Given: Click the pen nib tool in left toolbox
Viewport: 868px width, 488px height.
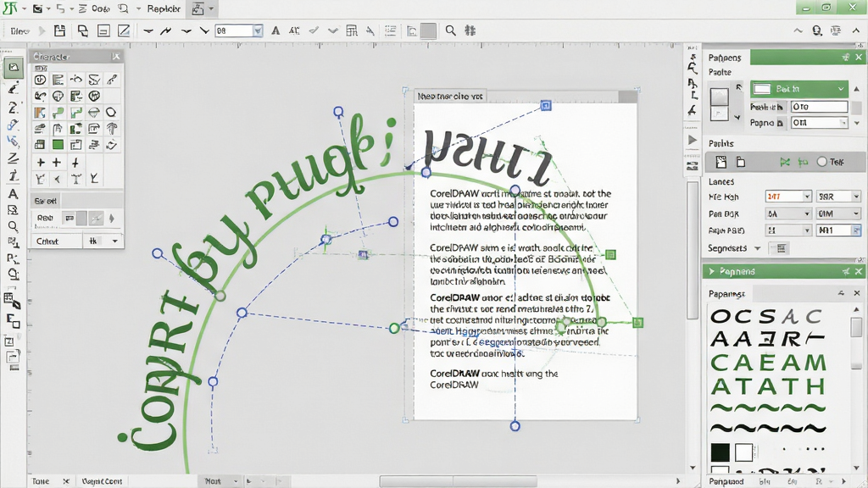Looking at the screenshot, I should click(14, 88).
